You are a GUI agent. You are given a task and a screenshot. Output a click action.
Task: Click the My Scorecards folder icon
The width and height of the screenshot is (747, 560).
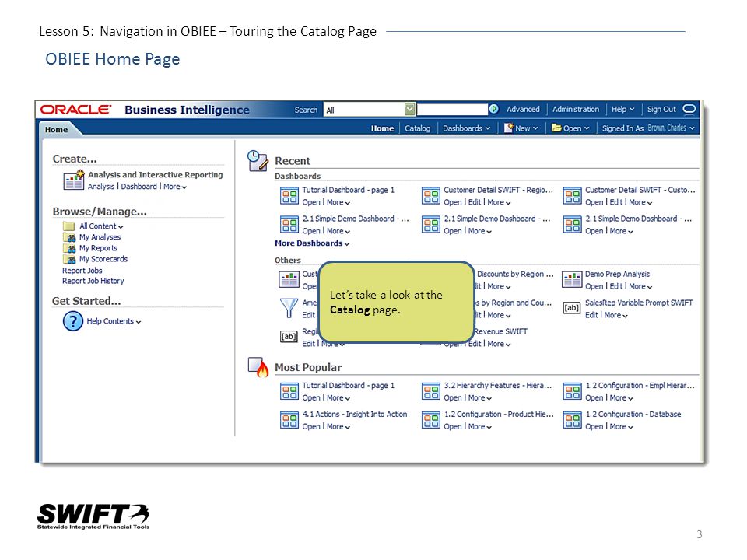pos(69,259)
